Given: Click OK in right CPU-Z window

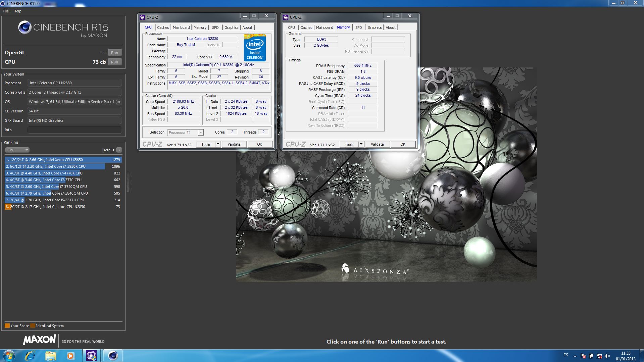Looking at the screenshot, I should point(403,145).
